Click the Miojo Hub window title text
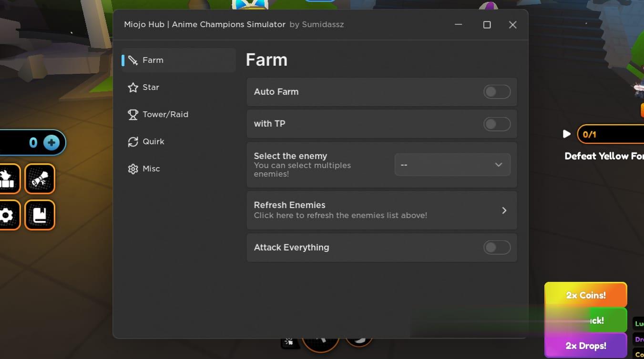 tap(204, 25)
